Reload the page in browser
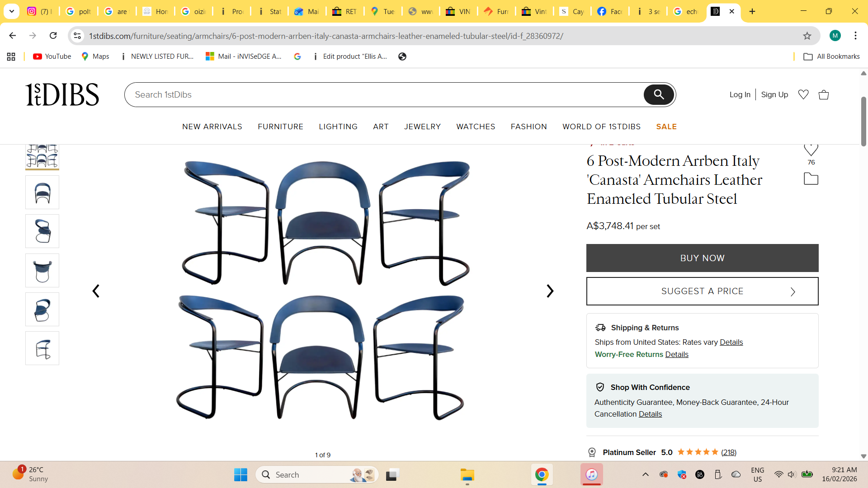868x488 pixels. (x=53, y=36)
